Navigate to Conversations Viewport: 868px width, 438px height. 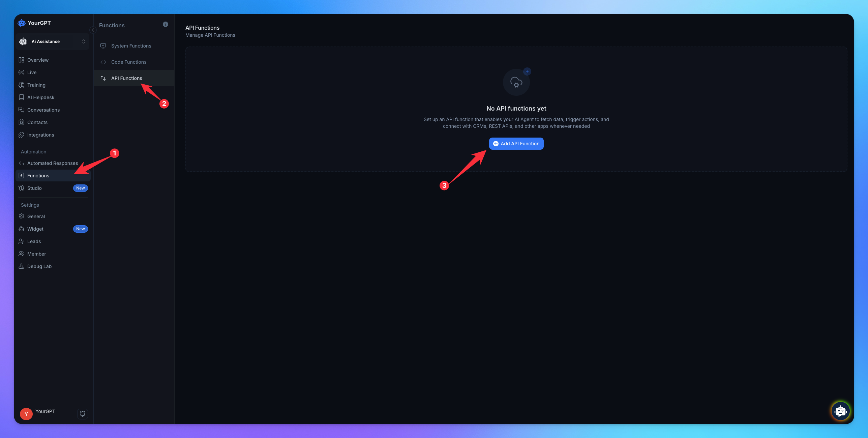click(x=43, y=110)
